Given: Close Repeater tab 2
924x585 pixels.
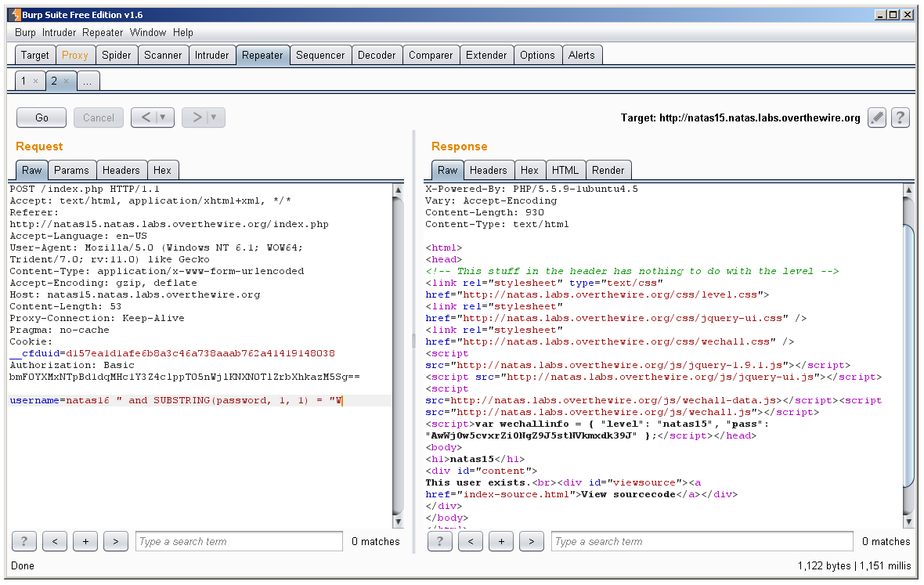Looking at the screenshot, I should click(66, 81).
